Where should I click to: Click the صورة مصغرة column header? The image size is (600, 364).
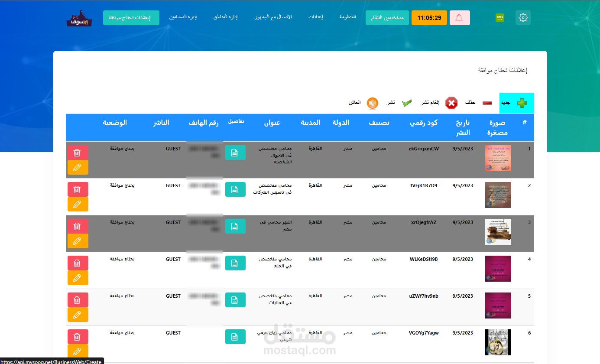click(x=496, y=127)
